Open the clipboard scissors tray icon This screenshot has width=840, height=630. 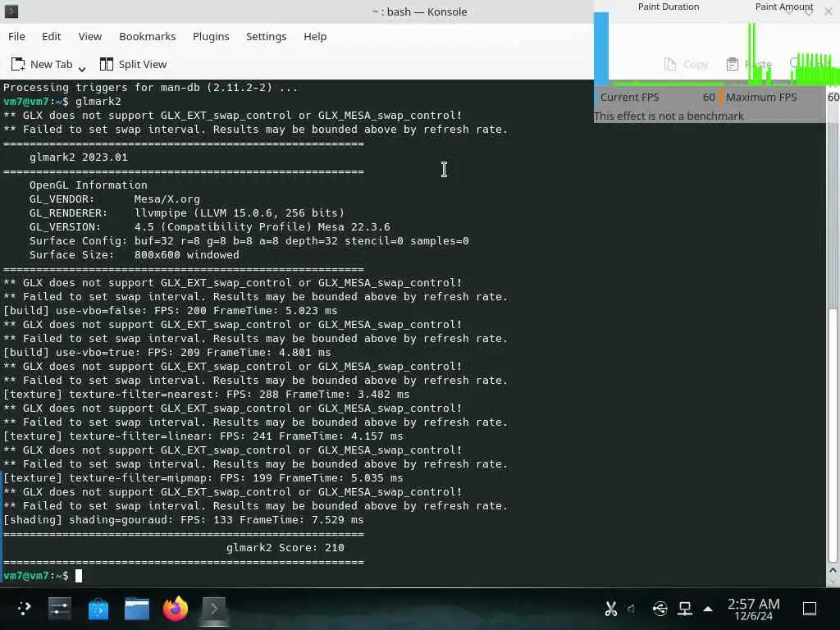tap(610, 609)
